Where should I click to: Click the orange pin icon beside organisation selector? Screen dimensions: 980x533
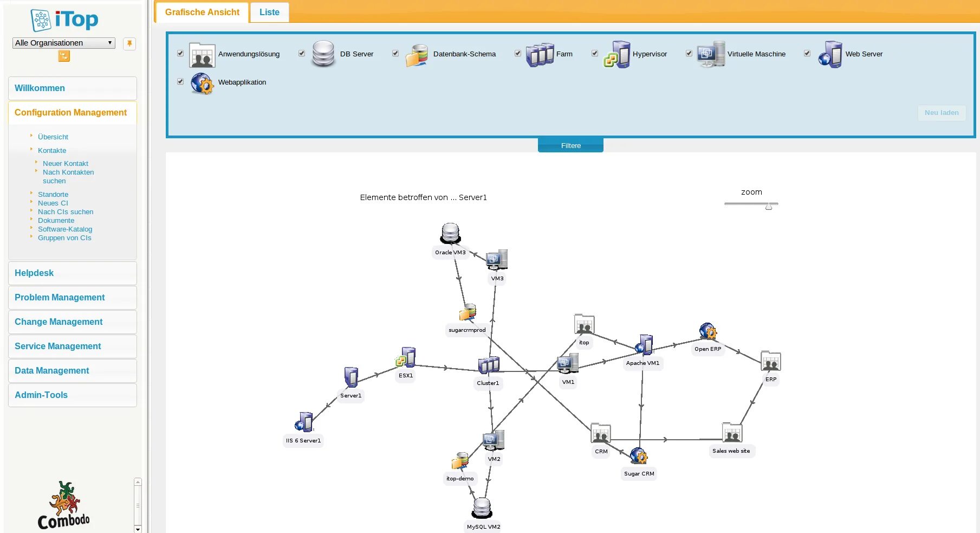tap(129, 43)
